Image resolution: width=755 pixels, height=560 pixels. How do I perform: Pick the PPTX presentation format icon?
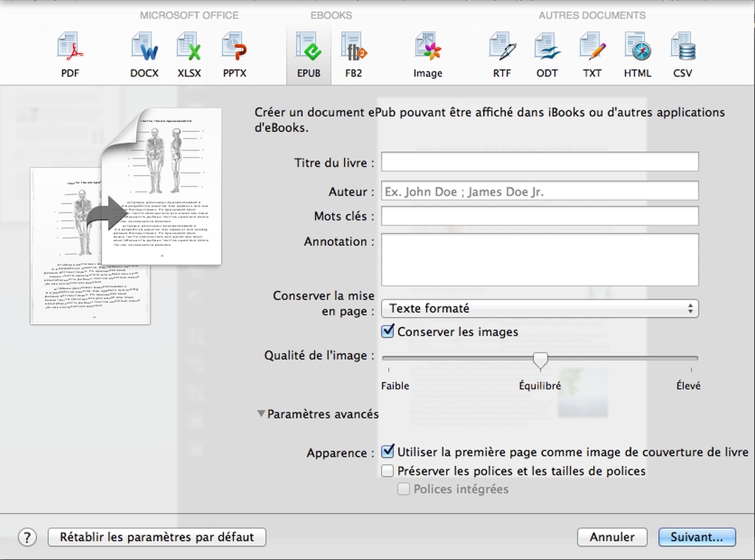(x=235, y=54)
